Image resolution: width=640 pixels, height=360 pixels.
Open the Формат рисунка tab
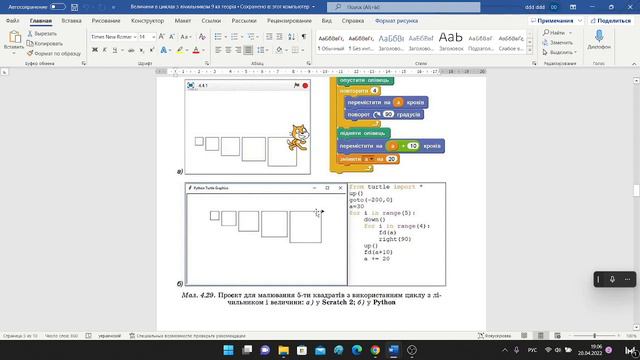click(x=396, y=20)
